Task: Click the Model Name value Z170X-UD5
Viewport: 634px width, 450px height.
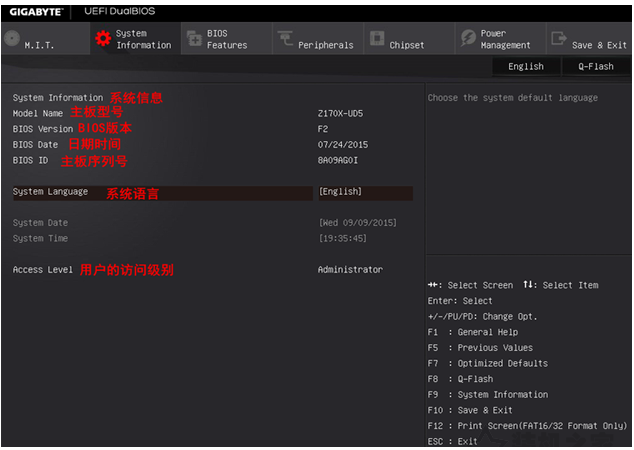Action: [340, 114]
